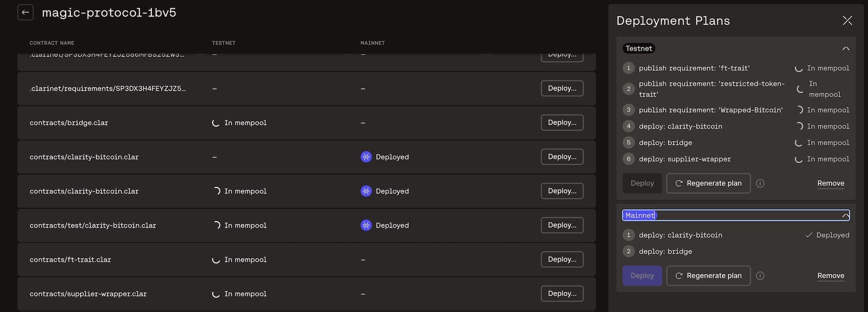Click Deployed checkmark for Mainnet clarity-bitcoin
Image resolution: width=868 pixels, height=312 pixels.
click(809, 235)
